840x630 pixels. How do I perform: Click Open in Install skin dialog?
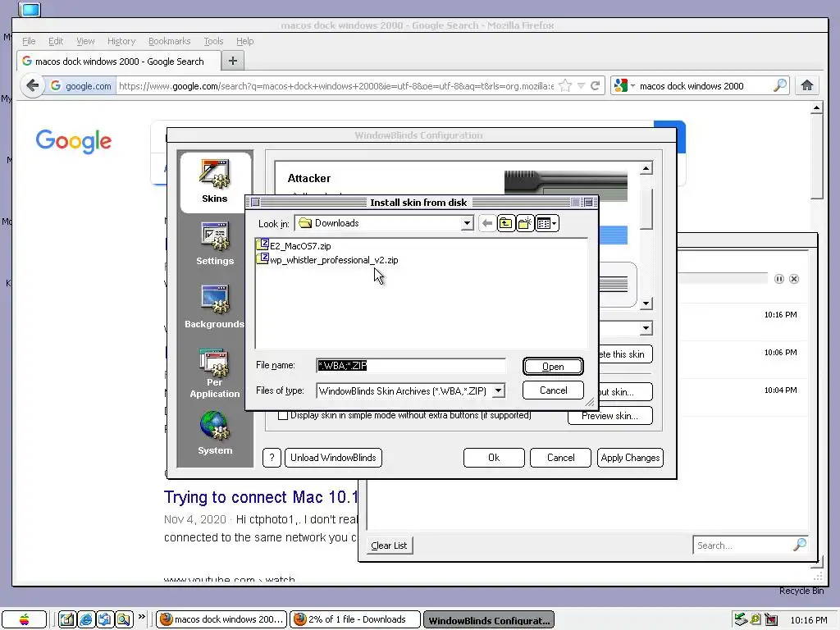[553, 367]
